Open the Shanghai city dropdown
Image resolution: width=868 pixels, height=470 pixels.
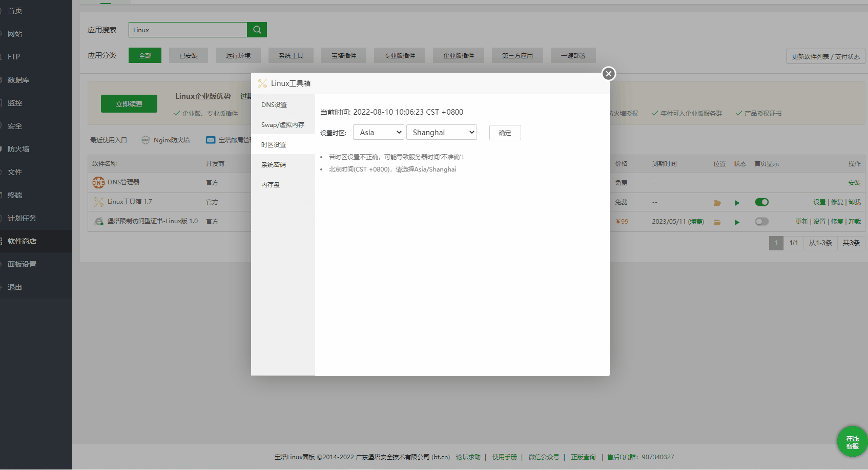pyautogui.click(x=442, y=132)
